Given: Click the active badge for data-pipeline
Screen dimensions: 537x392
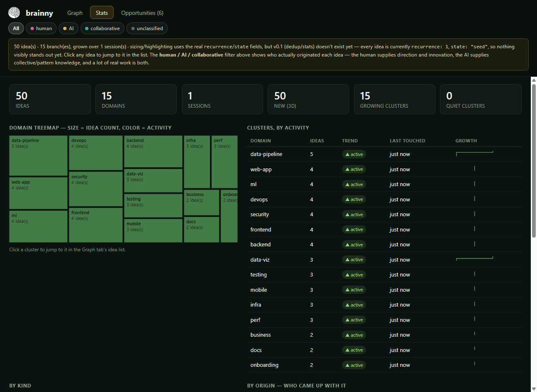Looking at the screenshot, I should tap(354, 154).
